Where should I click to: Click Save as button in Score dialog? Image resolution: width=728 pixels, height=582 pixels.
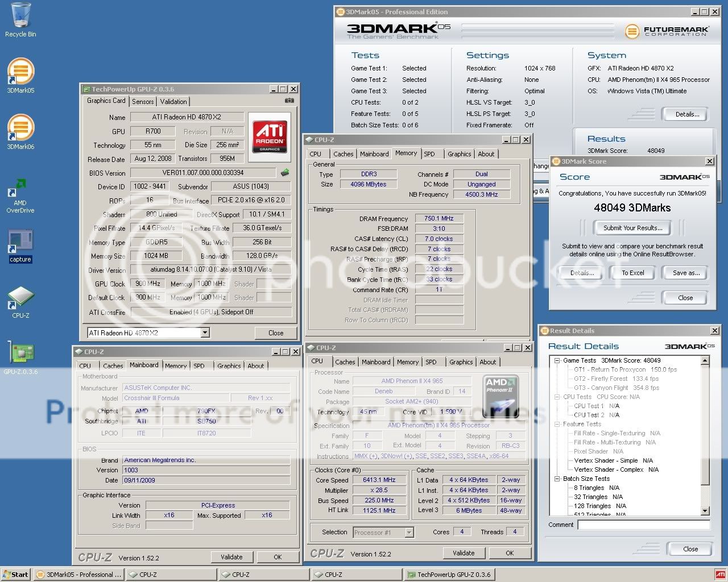[x=686, y=273]
